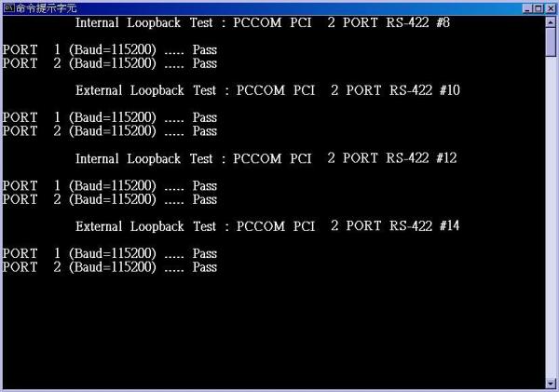Maximize the command prompt window
The height and width of the screenshot is (392, 559).
(x=539, y=8)
